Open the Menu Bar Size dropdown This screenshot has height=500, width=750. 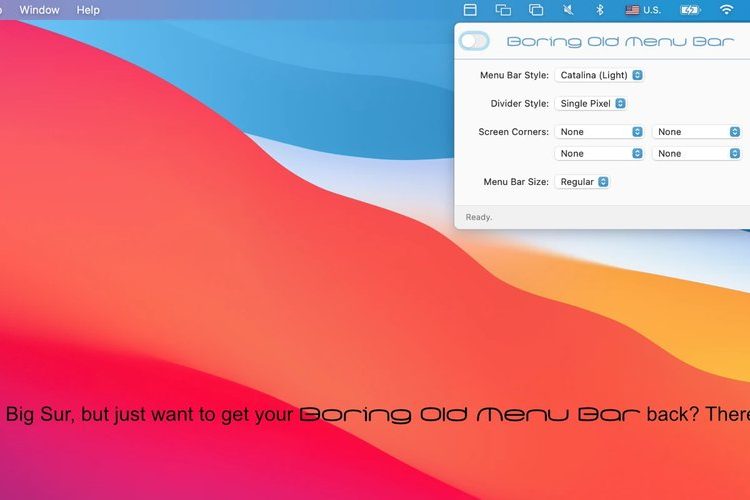point(582,182)
